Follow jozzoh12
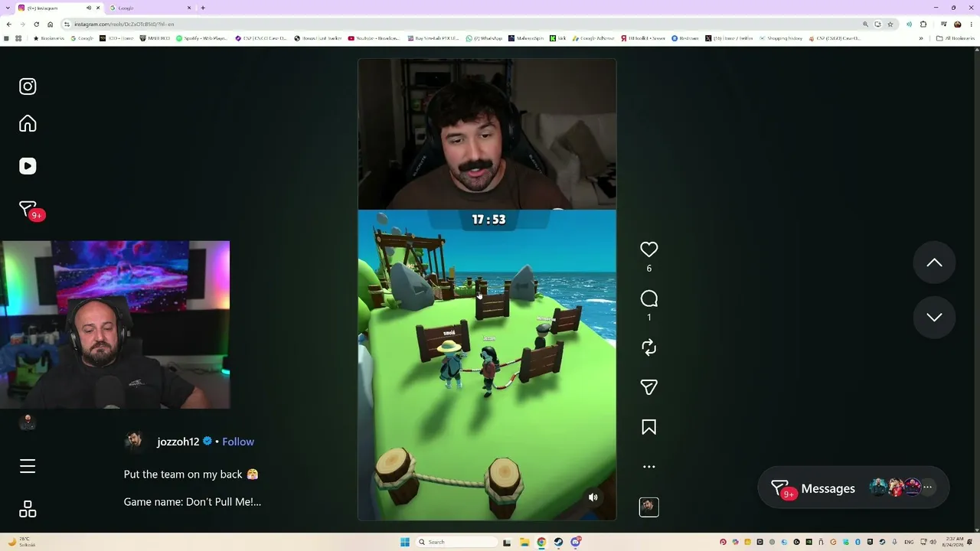This screenshot has height=551, width=980. coord(238,442)
